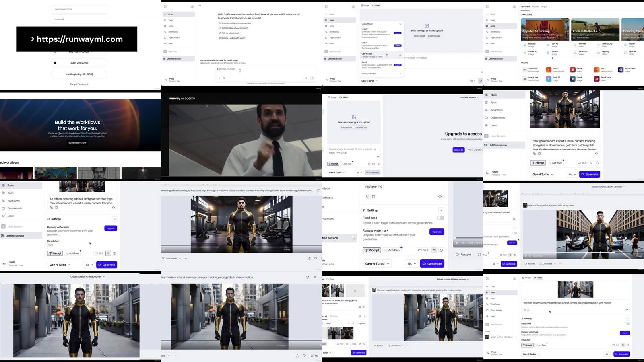Enable Fixed seed under the 'replace the' prompt
644x362 pixels.
440,218
